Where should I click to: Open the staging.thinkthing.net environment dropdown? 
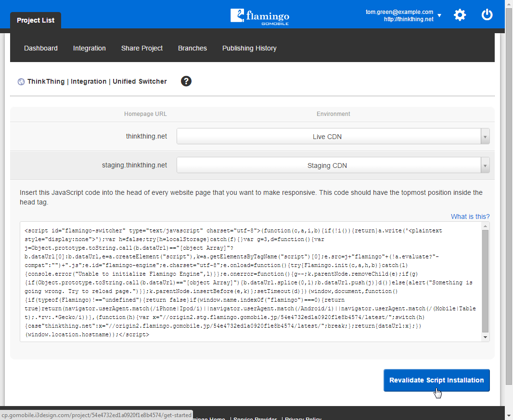pyautogui.click(x=333, y=165)
